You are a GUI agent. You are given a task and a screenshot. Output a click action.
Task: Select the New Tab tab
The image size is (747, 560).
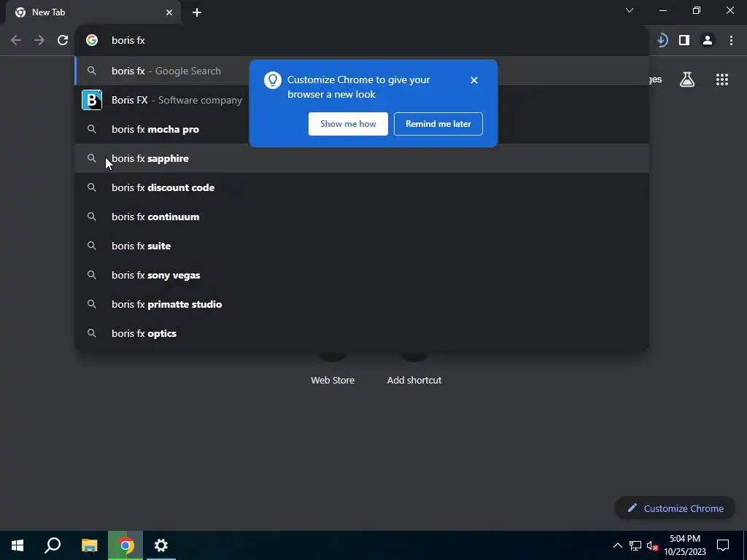pyautogui.click(x=93, y=12)
